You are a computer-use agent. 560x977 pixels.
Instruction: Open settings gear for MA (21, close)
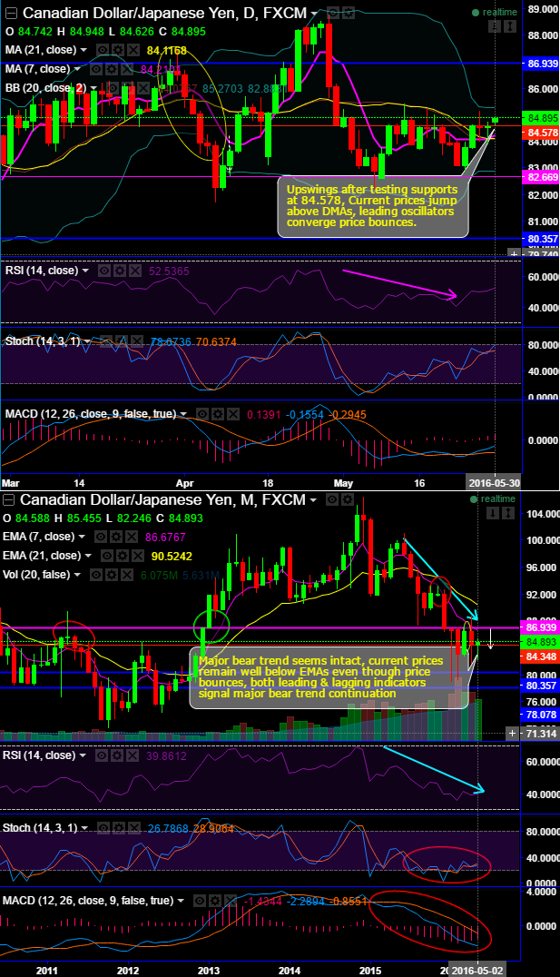(118, 51)
